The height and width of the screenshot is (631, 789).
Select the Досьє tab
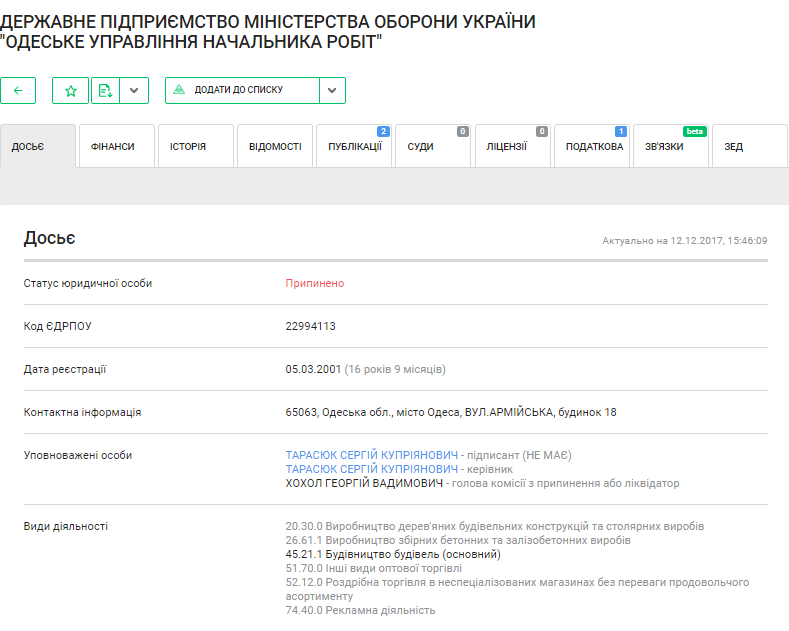click(38, 147)
